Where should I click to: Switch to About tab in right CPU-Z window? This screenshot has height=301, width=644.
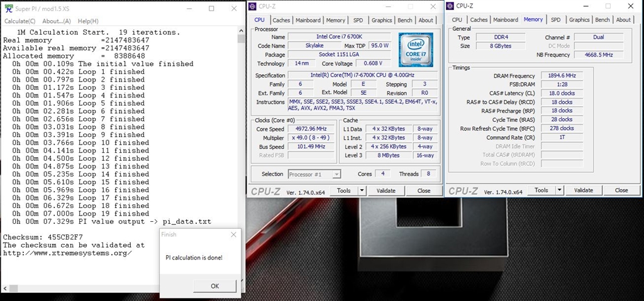[623, 19]
